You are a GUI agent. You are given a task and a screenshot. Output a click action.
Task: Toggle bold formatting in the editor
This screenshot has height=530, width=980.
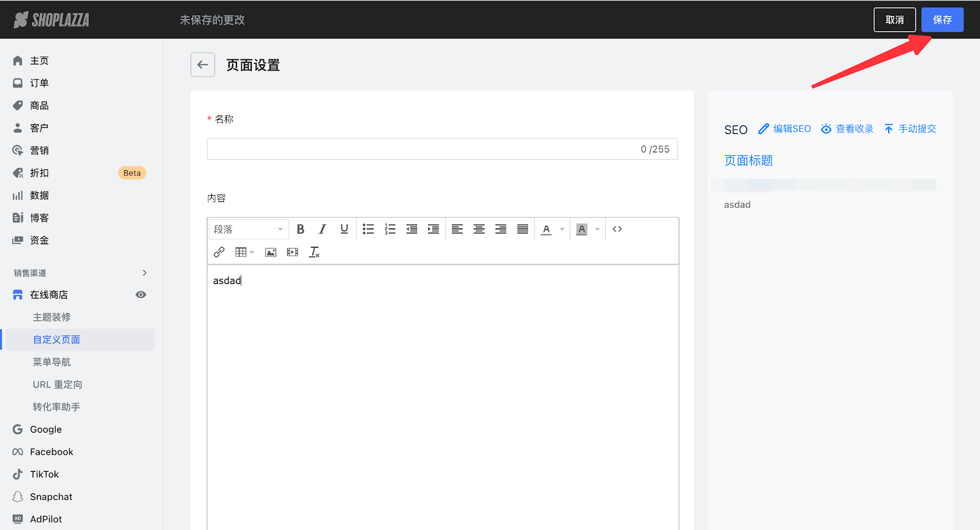tap(301, 229)
